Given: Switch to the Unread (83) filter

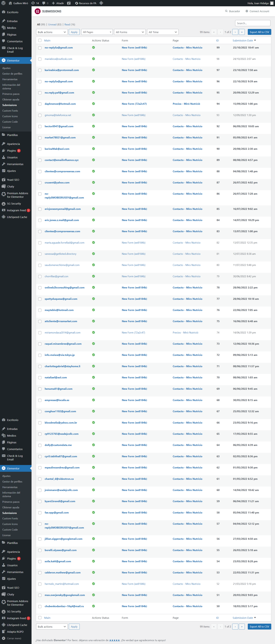Looking at the screenshot, I should click(x=54, y=25).
